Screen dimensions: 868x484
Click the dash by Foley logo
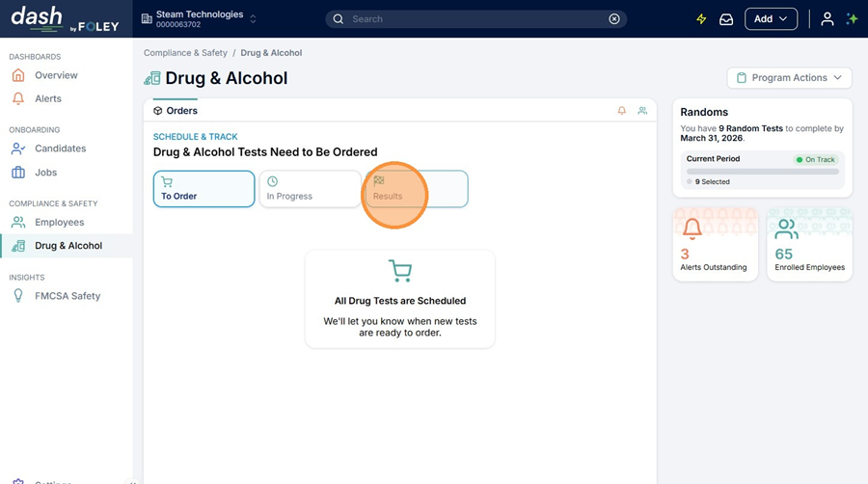point(65,19)
